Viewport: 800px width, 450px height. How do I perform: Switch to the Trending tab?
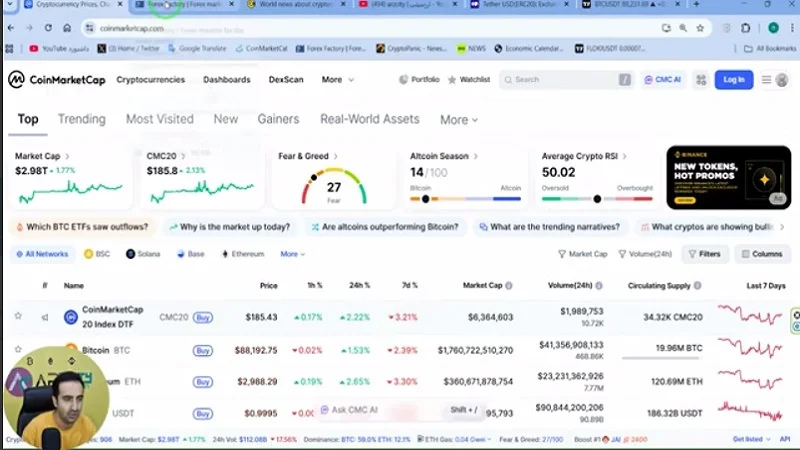pos(81,119)
